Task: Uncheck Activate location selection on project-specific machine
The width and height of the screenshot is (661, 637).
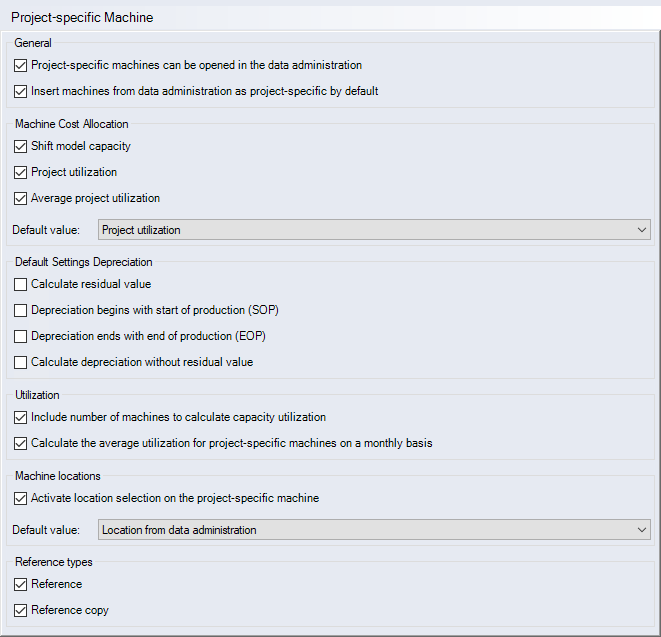Action: pyautogui.click(x=21, y=498)
